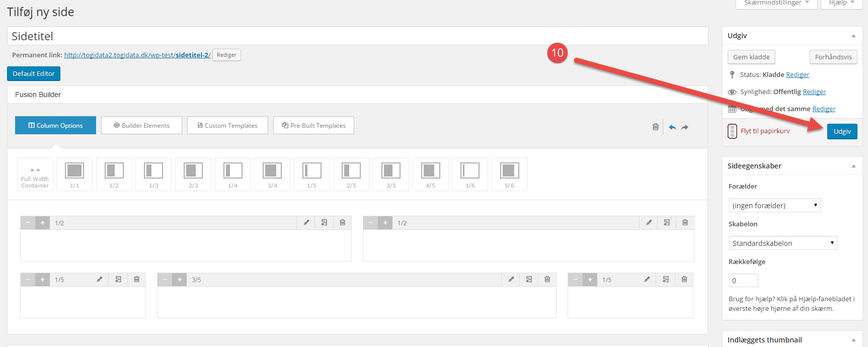Image resolution: width=868 pixels, height=347 pixels.
Task: Delete the last 1/5 column
Action: click(684, 279)
